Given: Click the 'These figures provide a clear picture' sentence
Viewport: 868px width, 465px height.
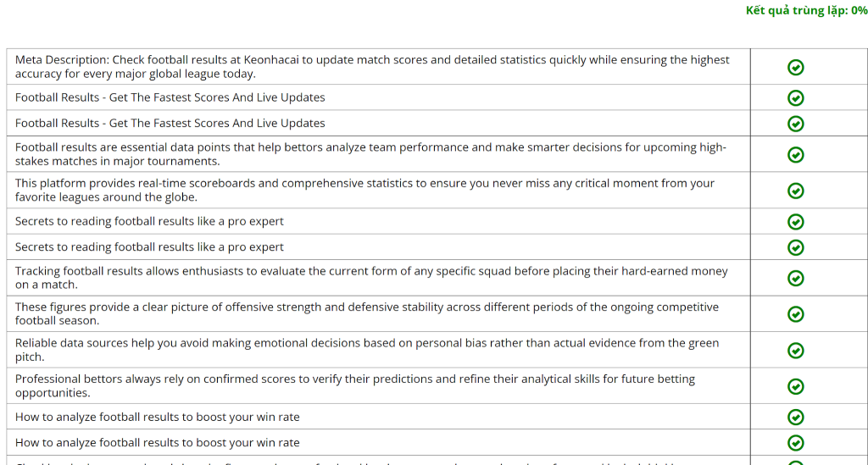Looking at the screenshot, I should tap(366, 313).
